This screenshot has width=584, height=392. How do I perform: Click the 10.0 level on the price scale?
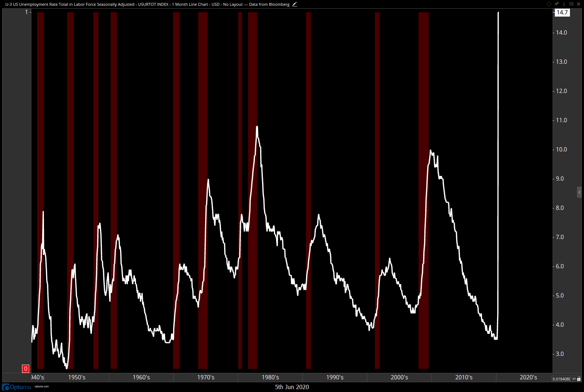tap(561, 149)
